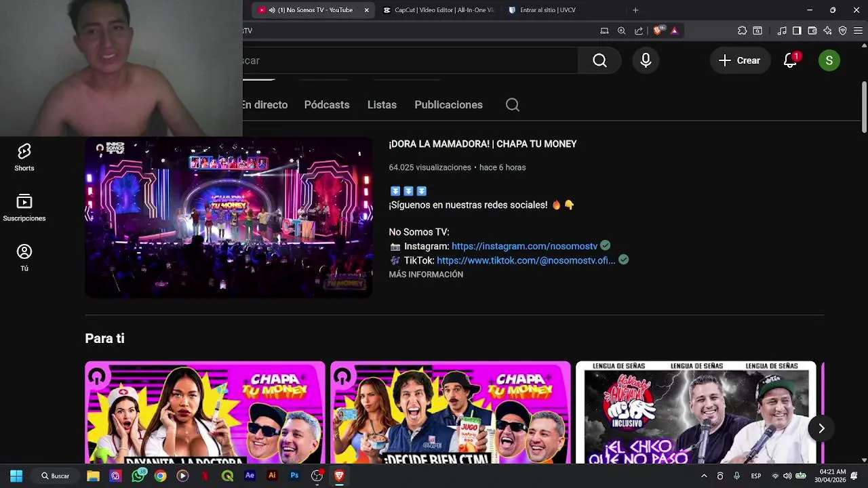Open YouTube notifications bell
Viewport: 868px width, 488px height.
pyautogui.click(x=791, y=60)
